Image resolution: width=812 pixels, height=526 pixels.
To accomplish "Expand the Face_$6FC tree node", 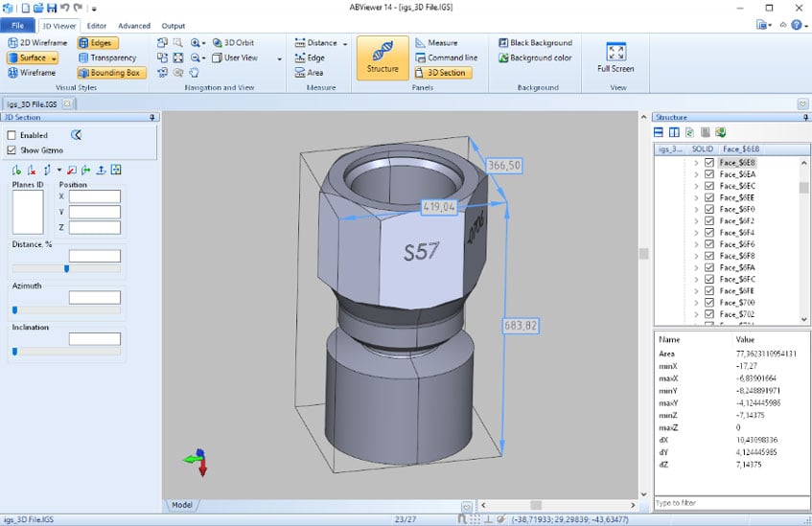I will click(696, 279).
